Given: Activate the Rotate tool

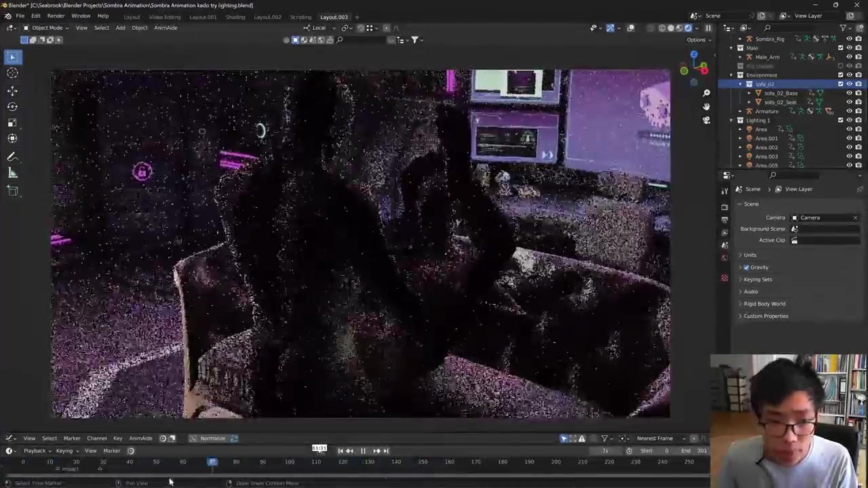Looking at the screenshot, I should (12, 106).
